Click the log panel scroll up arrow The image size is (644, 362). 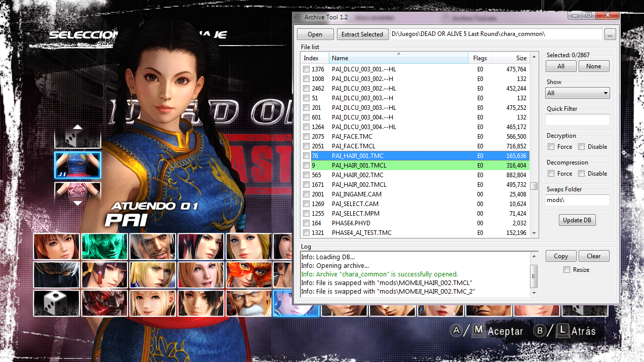tap(534, 256)
